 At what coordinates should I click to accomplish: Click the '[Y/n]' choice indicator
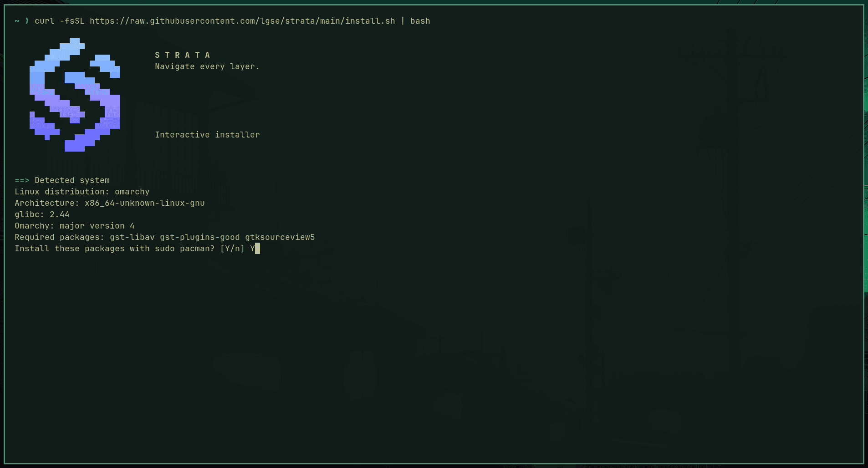point(232,249)
